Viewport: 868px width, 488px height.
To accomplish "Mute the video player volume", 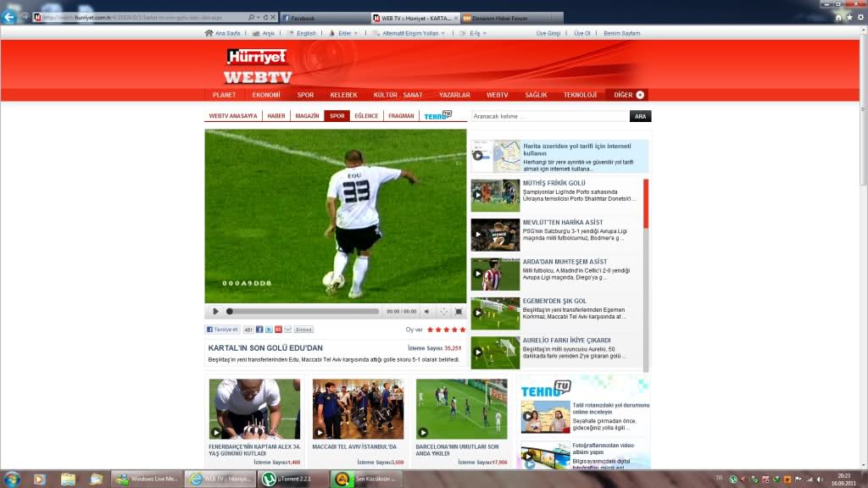I will coord(427,312).
